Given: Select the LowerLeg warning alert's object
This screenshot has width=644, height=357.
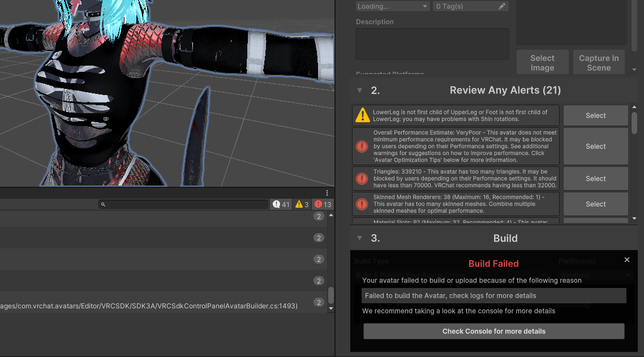Looking at the screenshot, I should [595, 115].
